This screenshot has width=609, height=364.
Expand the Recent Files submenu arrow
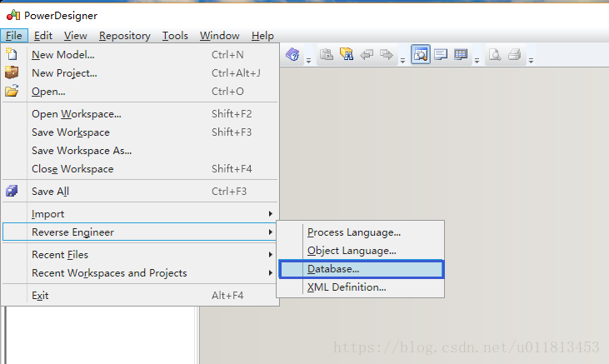(270, 254)
